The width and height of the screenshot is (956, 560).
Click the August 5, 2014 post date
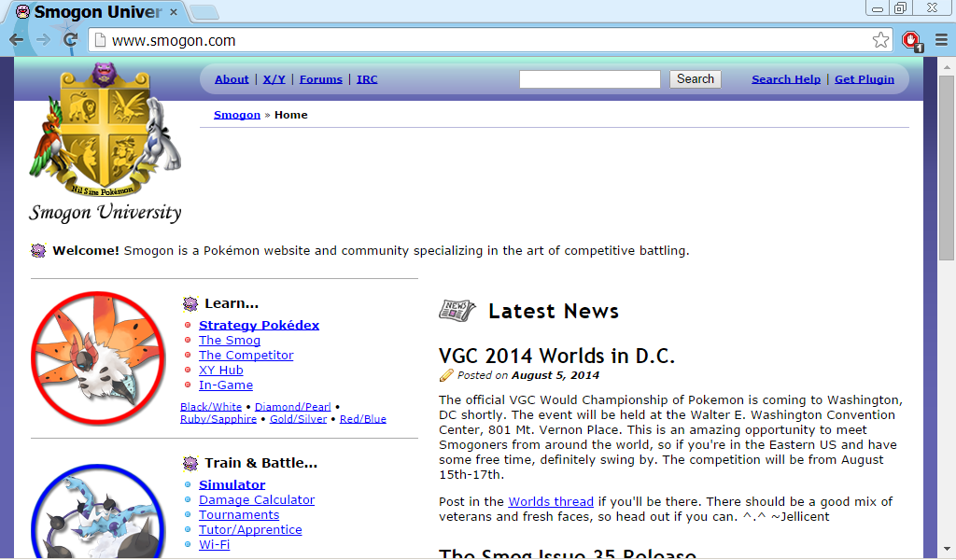[555, 375]
